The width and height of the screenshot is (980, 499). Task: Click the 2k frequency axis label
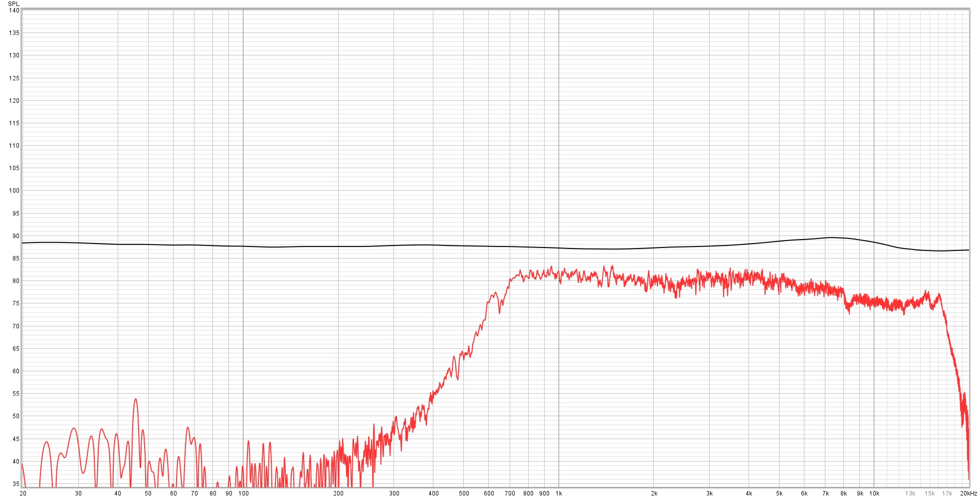coord(654,494)
